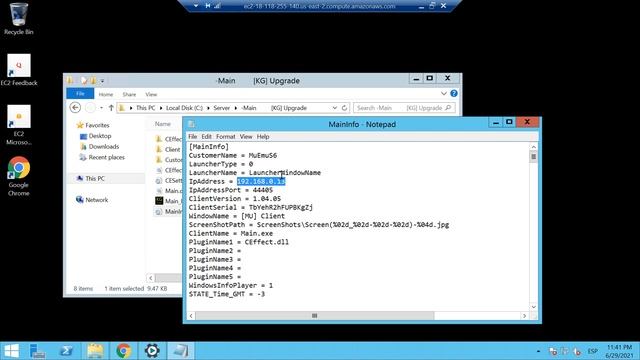Click Notepad horizontal scrollbar thumb
Viewport: 640px width, 360px height.
[314, 316]
